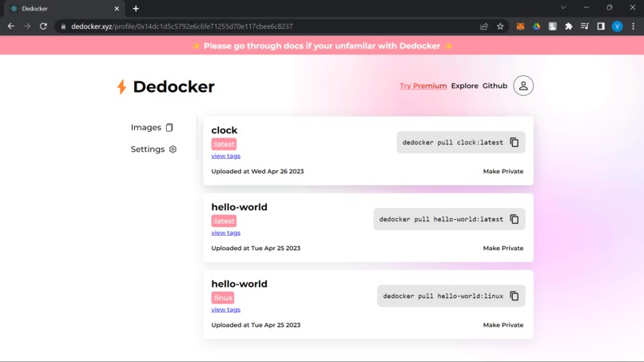
Task: Click the Dedocker lightning bolt logo
Action: click(121, 86)
